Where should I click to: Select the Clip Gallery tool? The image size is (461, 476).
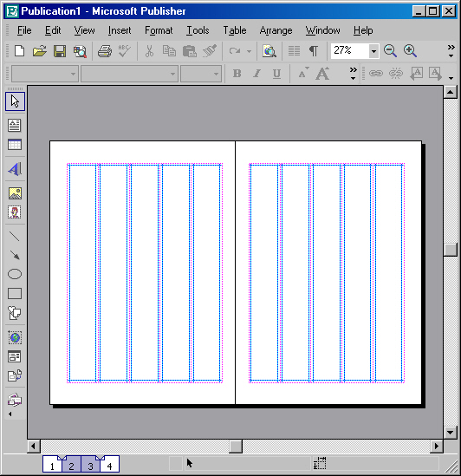[15, 212]
